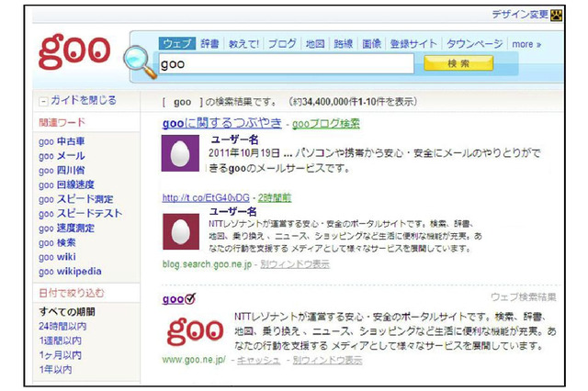Switch to the ブログ tab

tap(282, 44)
